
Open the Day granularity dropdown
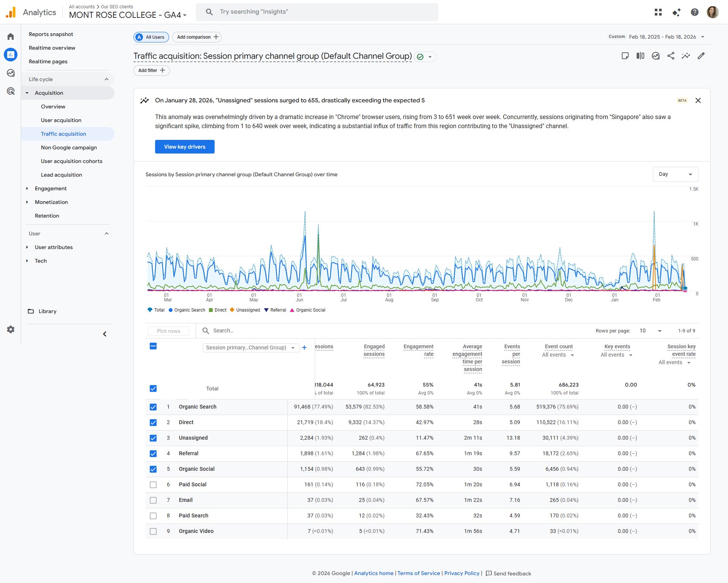click(x=675, y=174)
